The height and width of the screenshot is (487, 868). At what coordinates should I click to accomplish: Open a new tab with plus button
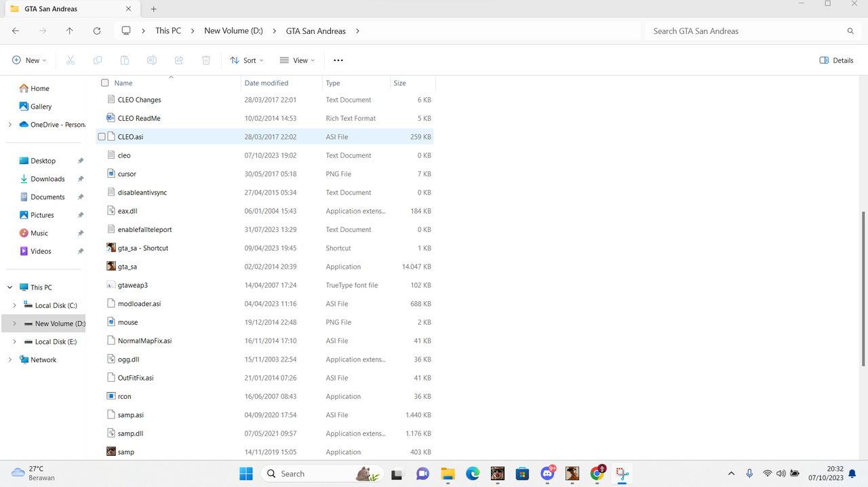coord(153,9)
